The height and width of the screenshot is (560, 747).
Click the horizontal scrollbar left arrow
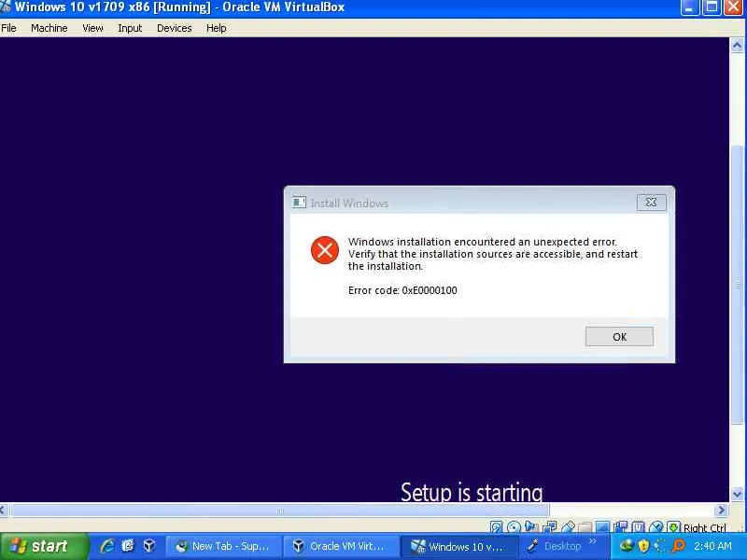click(4, 510)
